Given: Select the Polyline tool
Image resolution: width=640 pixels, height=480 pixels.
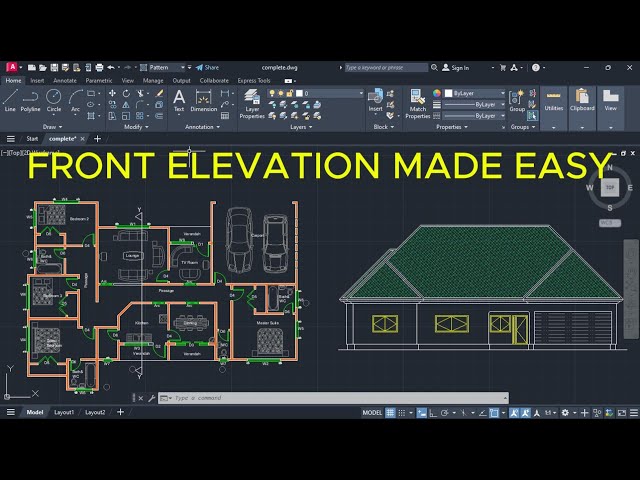Looking at the screenshot, I should pos(30,100).
